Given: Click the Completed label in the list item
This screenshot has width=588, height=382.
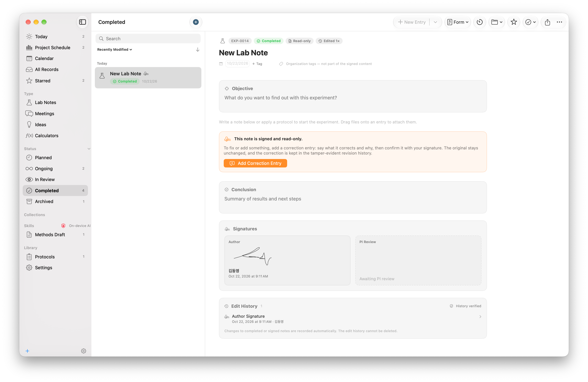Looking at the screenshot, I should pyautogui.click(x=125, y=81).
